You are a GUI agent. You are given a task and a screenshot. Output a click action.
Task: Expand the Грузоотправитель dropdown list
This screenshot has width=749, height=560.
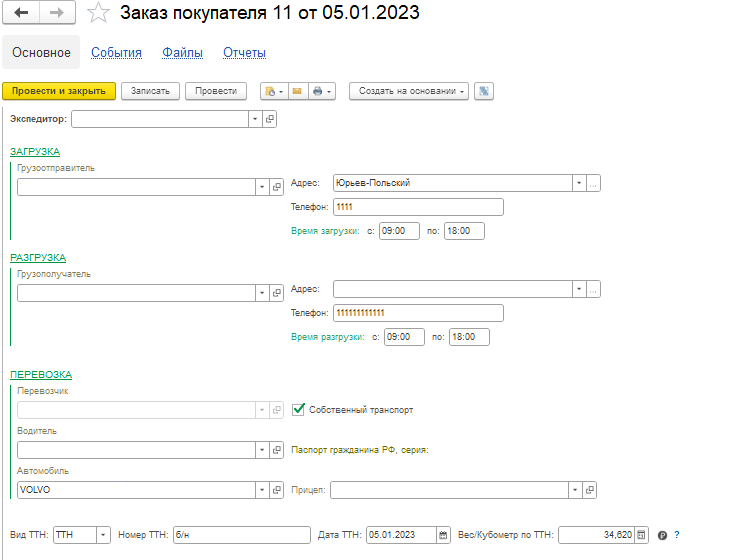point(262,187)
